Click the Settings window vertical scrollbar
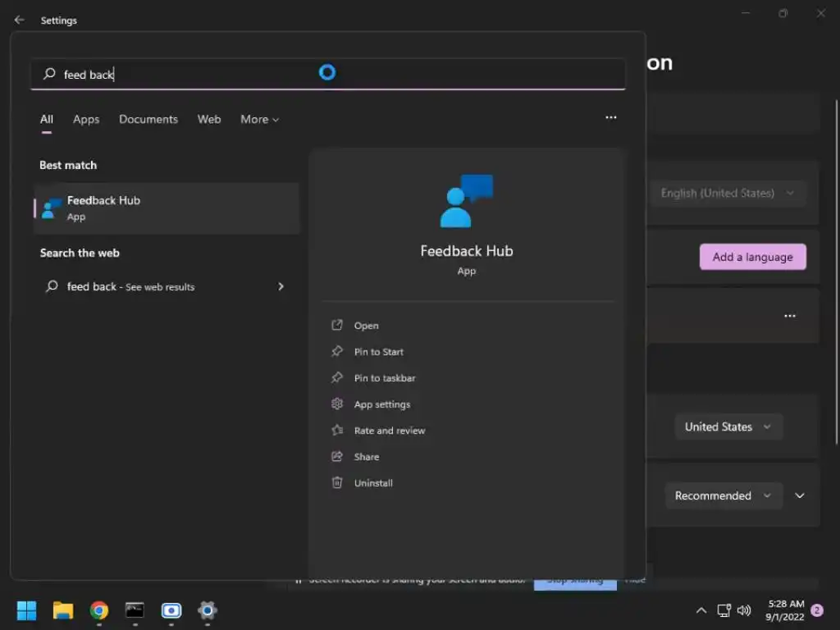This screenshot has height=630, width=840. click(836, 272)
